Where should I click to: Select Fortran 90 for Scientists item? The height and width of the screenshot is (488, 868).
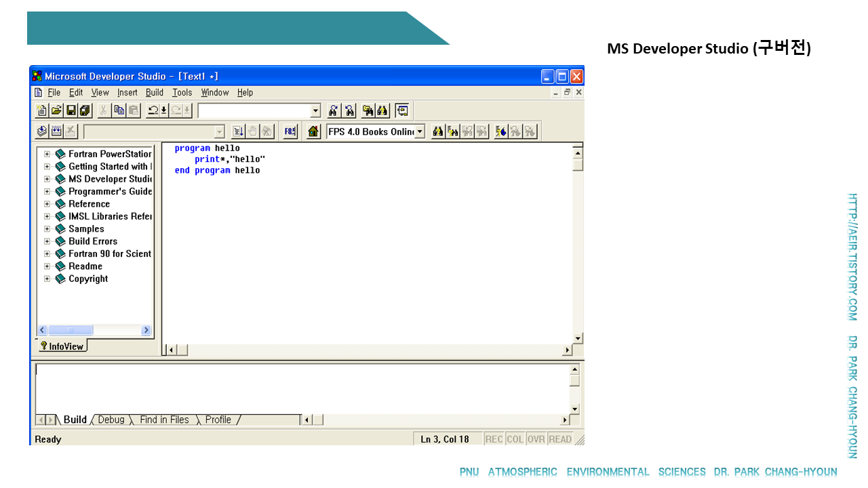pos(111,253)
